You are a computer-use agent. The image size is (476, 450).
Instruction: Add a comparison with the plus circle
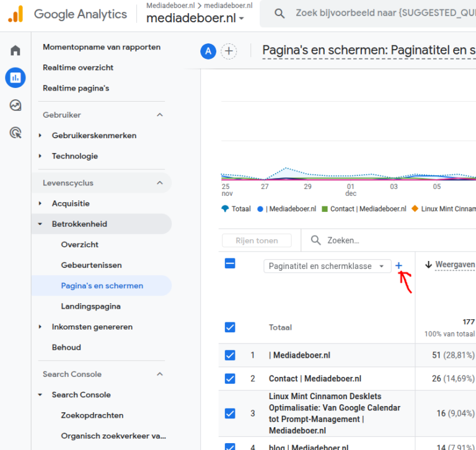[229, 51]
